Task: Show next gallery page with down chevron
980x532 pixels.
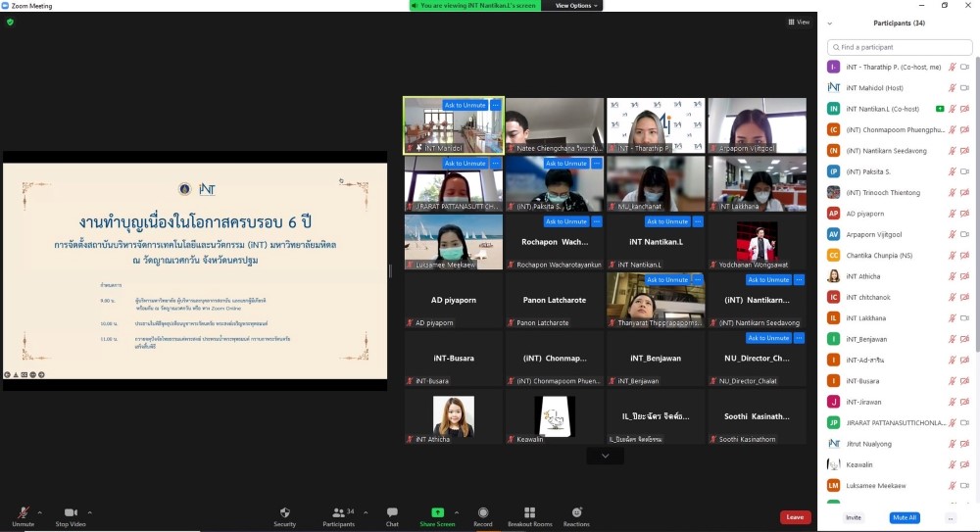Action: 605,456
